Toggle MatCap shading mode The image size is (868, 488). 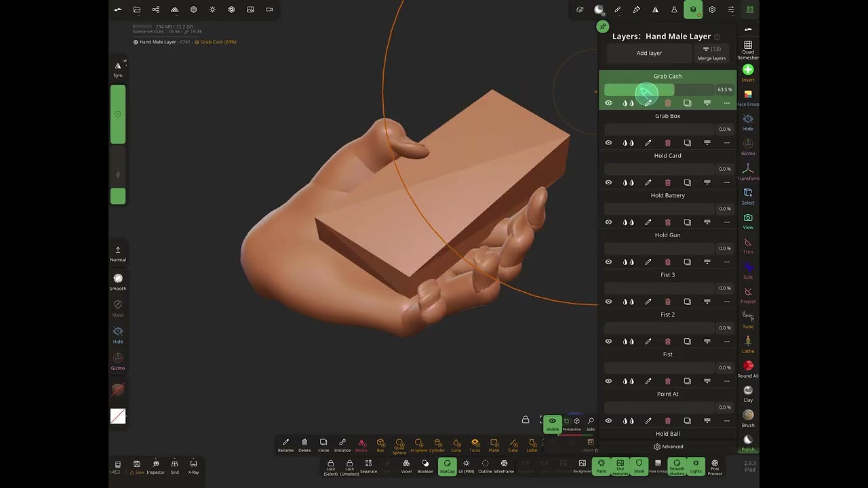[447, 466]
